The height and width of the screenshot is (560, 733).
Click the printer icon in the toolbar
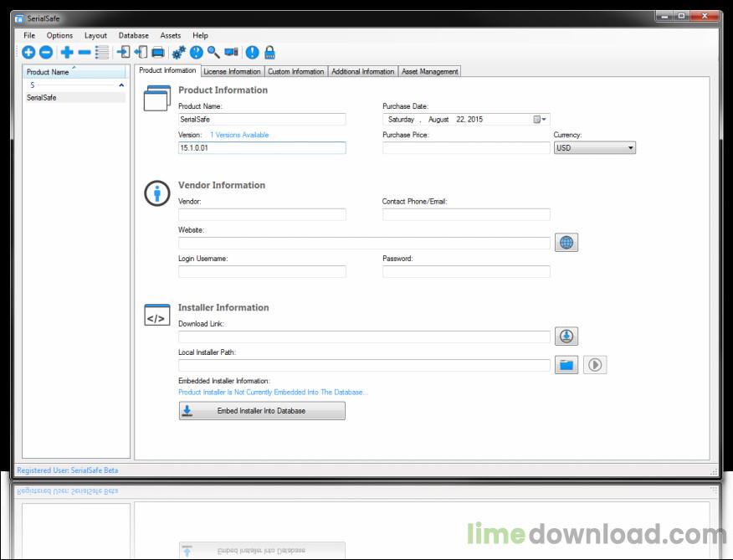(158, 53)
